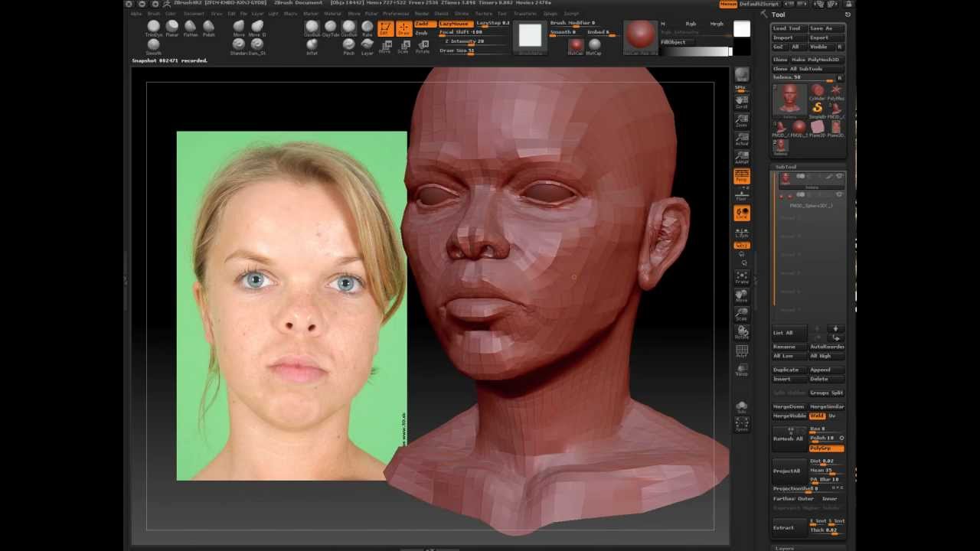The height and width of the screenshot is (551, 980).
Task: Expand the Layers section
Action: coord(784,548)
